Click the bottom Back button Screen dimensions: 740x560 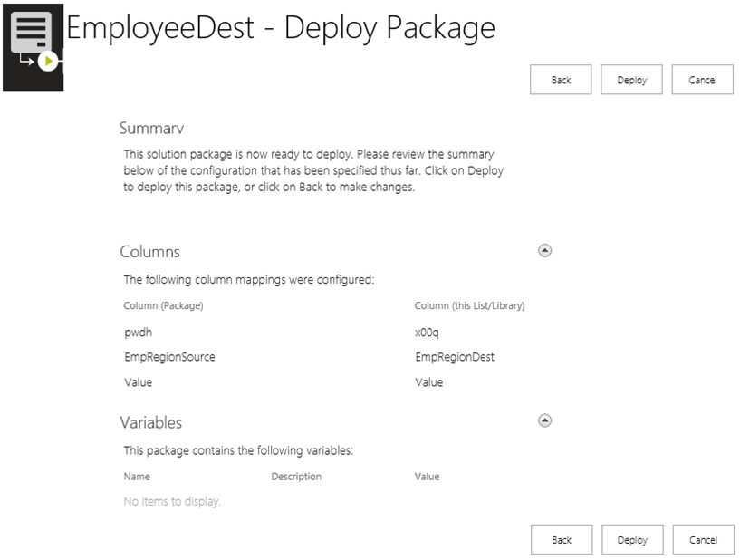tap(560, 539)
